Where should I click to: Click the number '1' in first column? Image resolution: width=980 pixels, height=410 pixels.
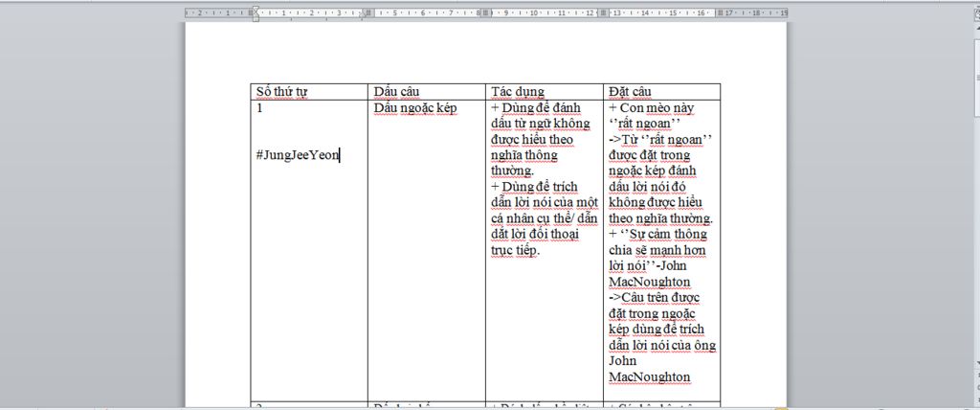point(258,108)
